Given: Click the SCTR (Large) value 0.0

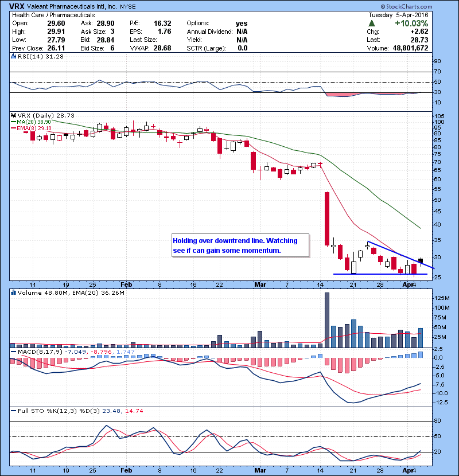Looking at the screenshot, I should 243,48.
